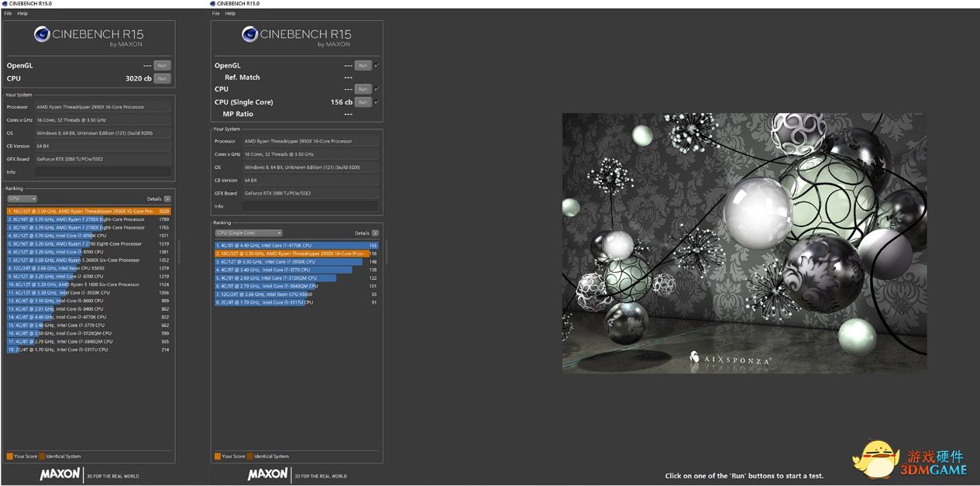Select the Core i7-4770K row scoring 822

[x=89, y=317]
